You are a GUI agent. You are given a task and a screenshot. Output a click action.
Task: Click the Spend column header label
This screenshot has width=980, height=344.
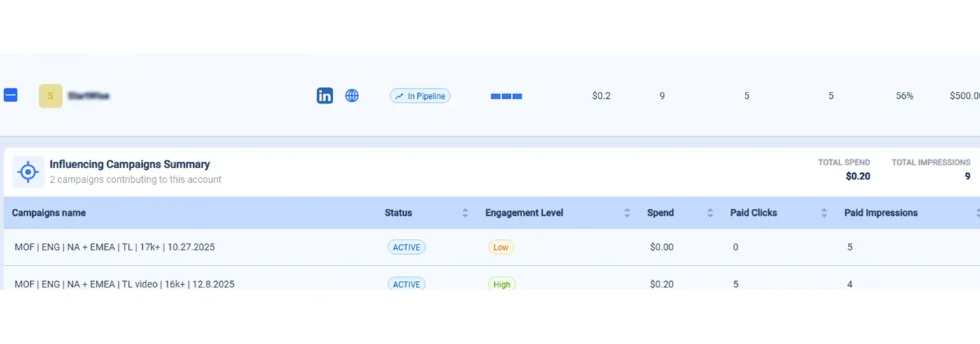pos(660,213)
